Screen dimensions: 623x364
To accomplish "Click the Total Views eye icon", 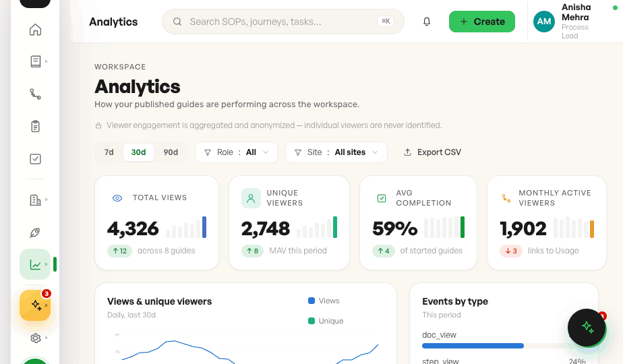I will pyautogui.click(x=117, y=198).
